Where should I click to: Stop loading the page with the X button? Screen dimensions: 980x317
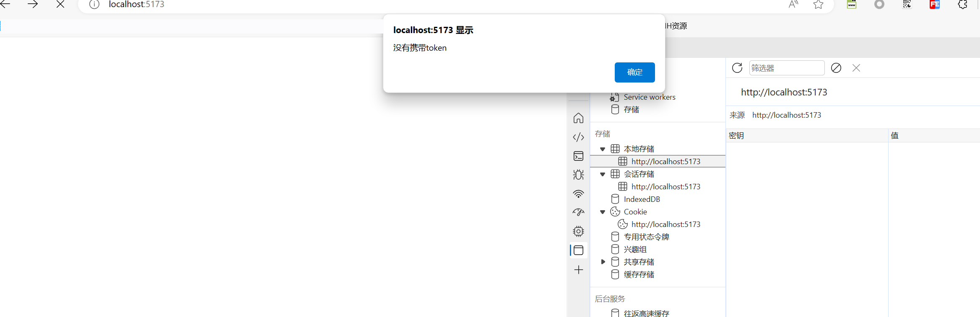[x=60, y=4]
